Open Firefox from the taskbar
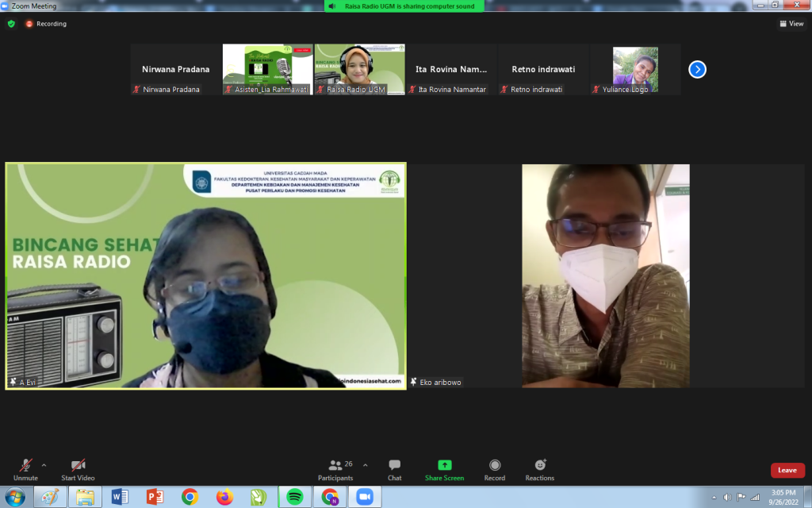This screenshot has width=812, height=508. click(x=224, y=497)
